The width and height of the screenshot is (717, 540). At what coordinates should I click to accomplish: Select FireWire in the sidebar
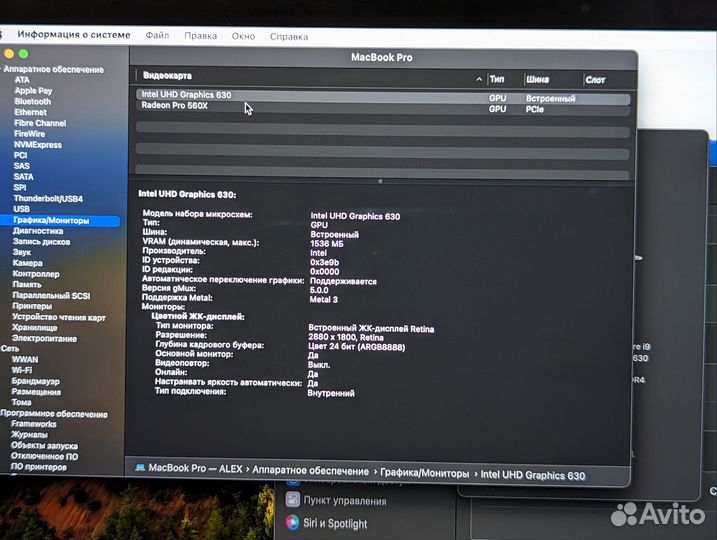30,134
